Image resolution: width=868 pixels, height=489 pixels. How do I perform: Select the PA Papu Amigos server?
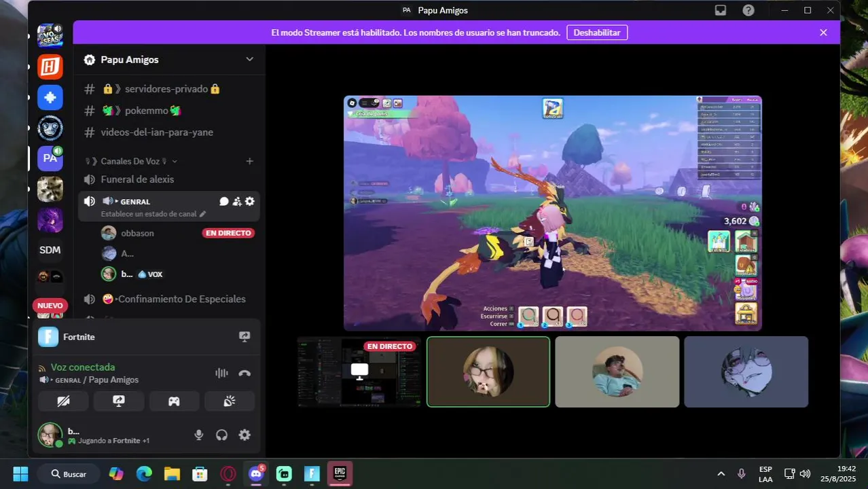click(x=50, y=158)
